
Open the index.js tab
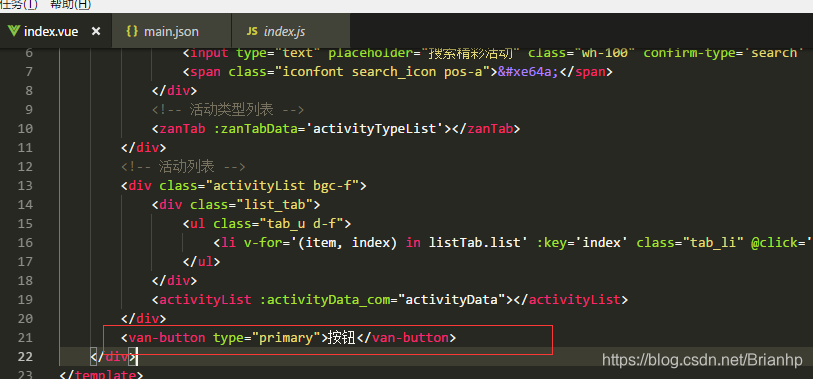(291, 31)
